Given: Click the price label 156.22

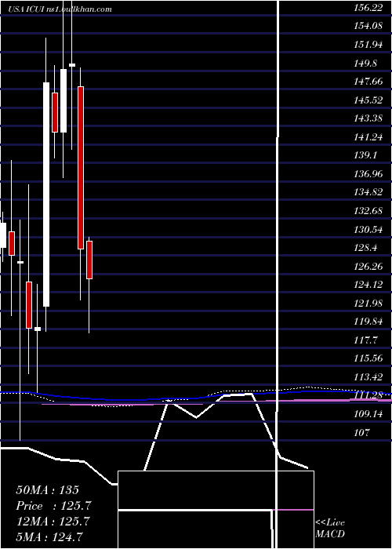Looking at the screenshot, I should click(x=368, y=8).
